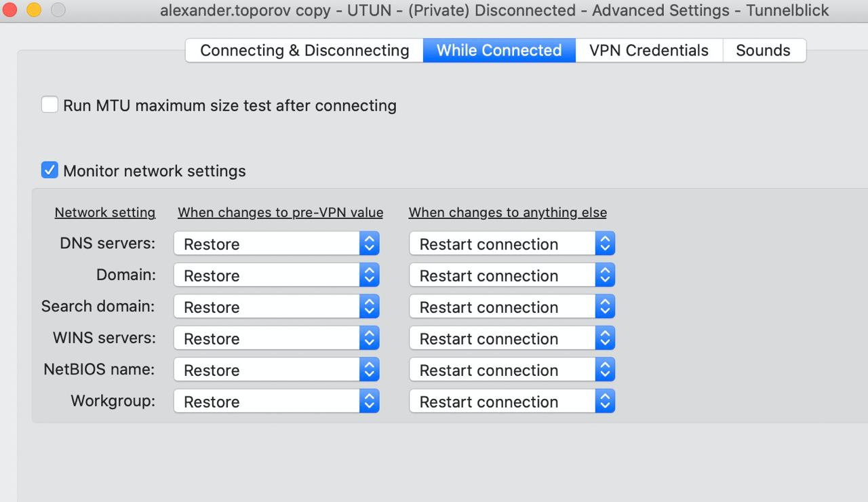Open WINS servers Restart connection dropdown

point(512,338)
